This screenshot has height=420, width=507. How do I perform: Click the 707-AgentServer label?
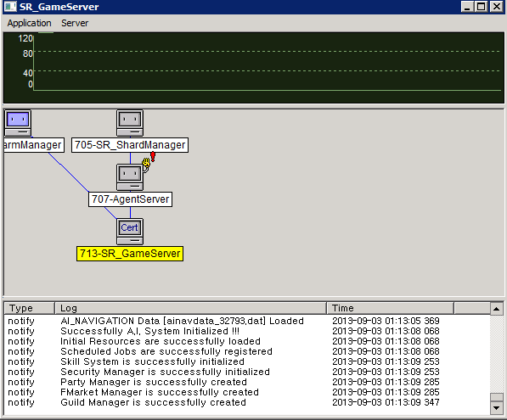[130, 199]
